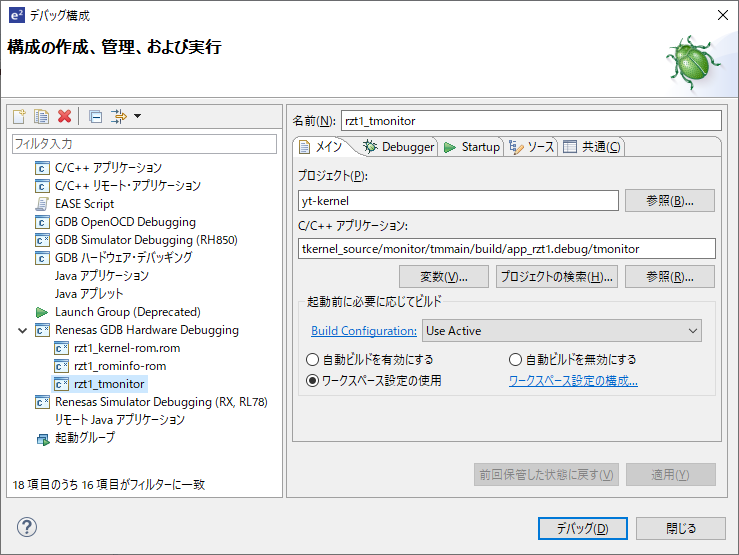Click プロジェクトの検索(H)... button
The image size is (739, 555).
tap(556, 277)
